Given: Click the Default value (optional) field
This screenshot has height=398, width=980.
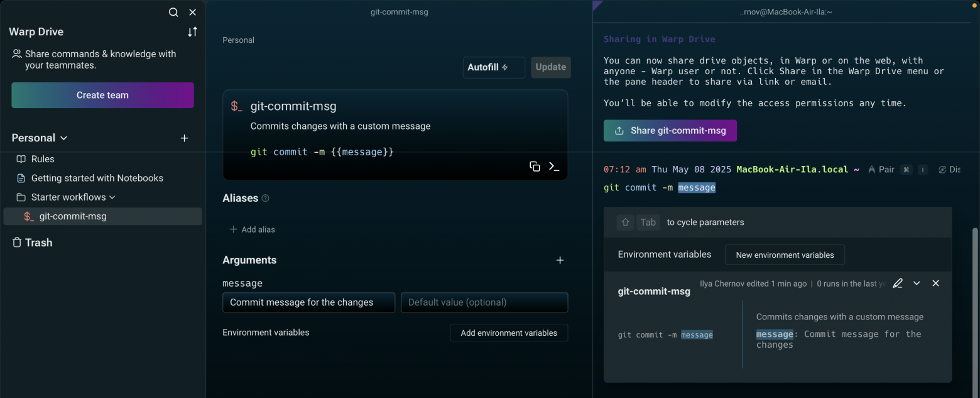Looking at the screenshot, I should pos(484,302).
